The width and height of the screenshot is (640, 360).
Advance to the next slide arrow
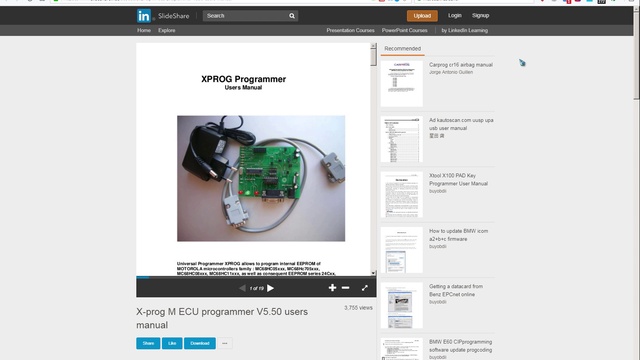point(270,288)
